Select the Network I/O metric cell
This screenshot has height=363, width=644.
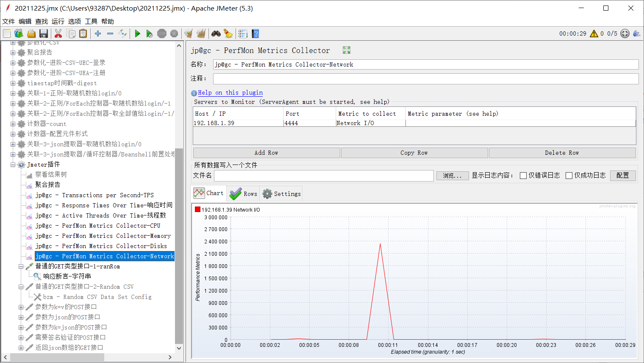click(371, 123)
